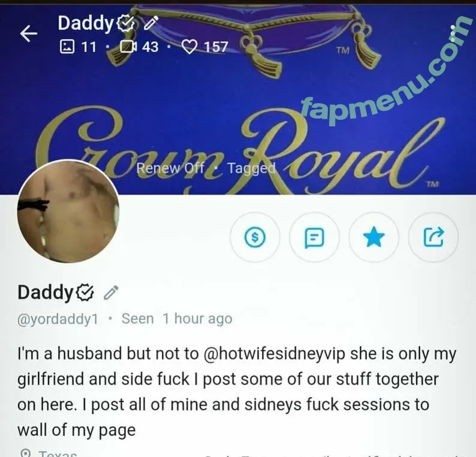
Task: Tap the dollar tip icon button
Action: pyautogui.click(x=255, y=237)
